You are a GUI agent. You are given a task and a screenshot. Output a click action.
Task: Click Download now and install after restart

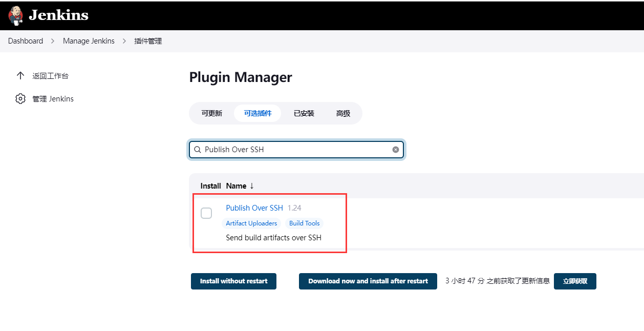(368, 281)
